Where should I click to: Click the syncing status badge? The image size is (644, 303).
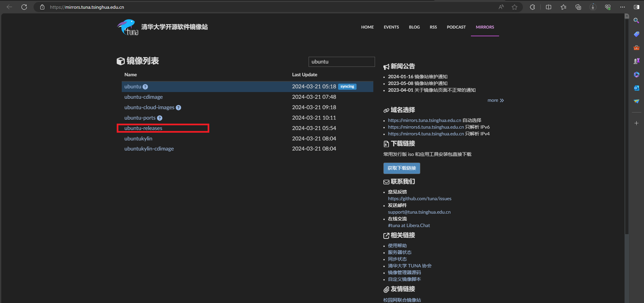click(347, 87)
